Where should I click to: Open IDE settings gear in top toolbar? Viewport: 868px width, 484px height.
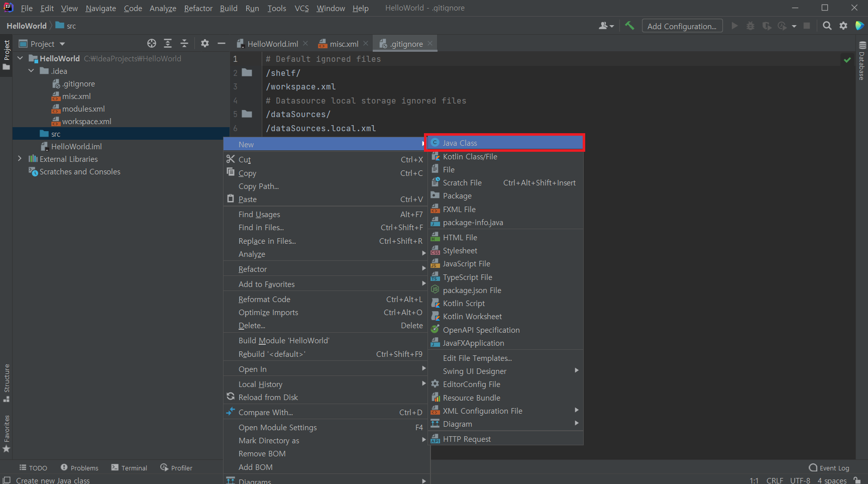coord(843,26)
